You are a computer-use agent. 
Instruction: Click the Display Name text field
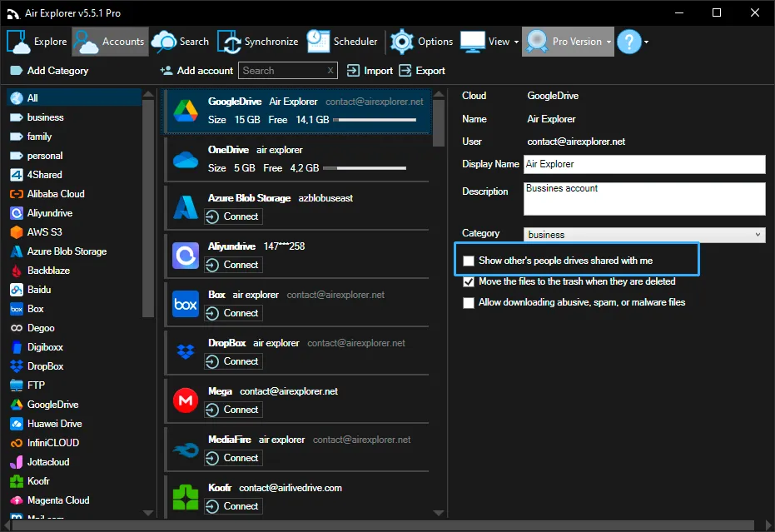tap(644, 164)
